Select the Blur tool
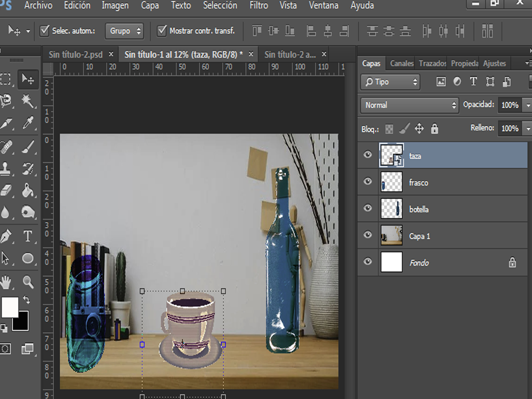This screenshot has height=399, width=532. click(x=5, y=212)
